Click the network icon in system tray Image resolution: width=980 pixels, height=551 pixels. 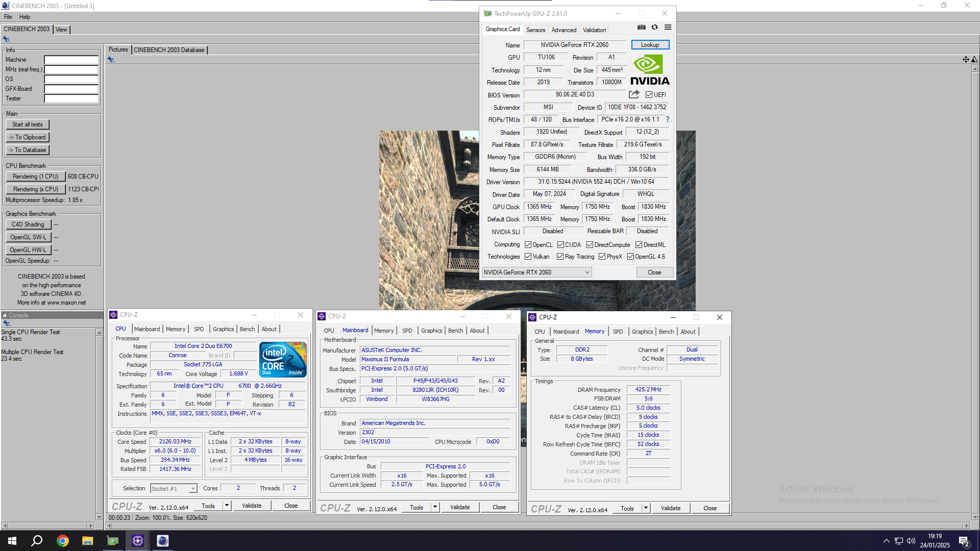click(899, 541)
